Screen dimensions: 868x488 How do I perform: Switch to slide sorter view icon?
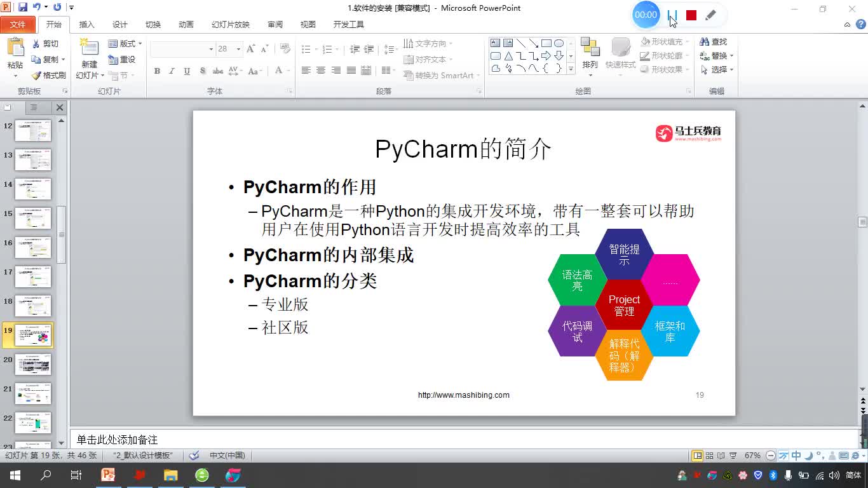pos(709,456)
